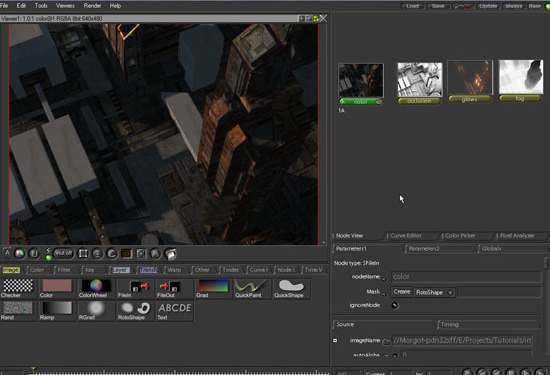
Task: Click the green time bar marker
Action: click(x=33, y=369)
